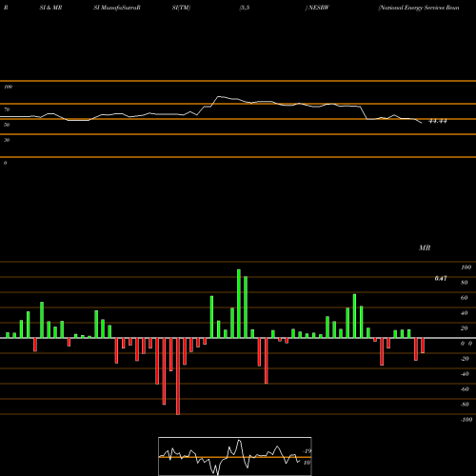
Task: Click the RSI level label 0 on the left
Action: pyautogui.click(x=5, y=163)
